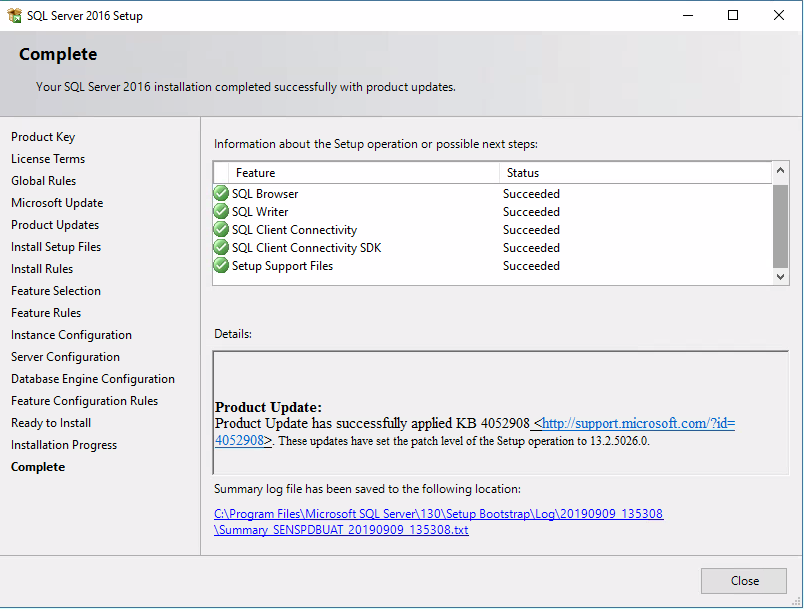805x611 pixels.
Task: Click the Close button
Action: pos(743,580)
